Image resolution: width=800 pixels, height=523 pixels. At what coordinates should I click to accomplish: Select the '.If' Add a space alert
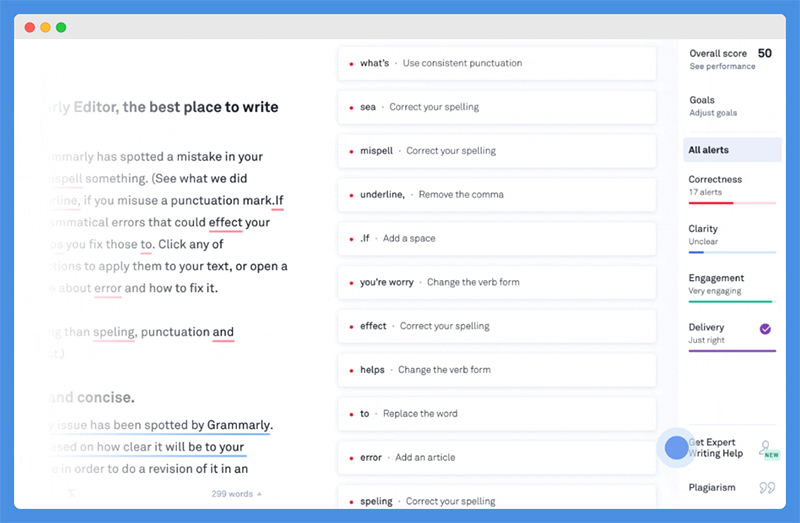point(496,238)
